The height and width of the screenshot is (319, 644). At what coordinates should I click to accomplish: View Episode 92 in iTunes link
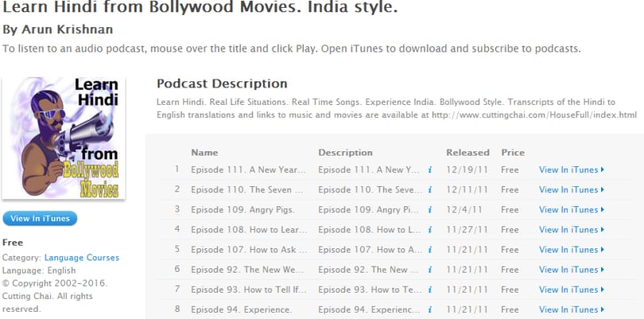click(x=572, y=270)
